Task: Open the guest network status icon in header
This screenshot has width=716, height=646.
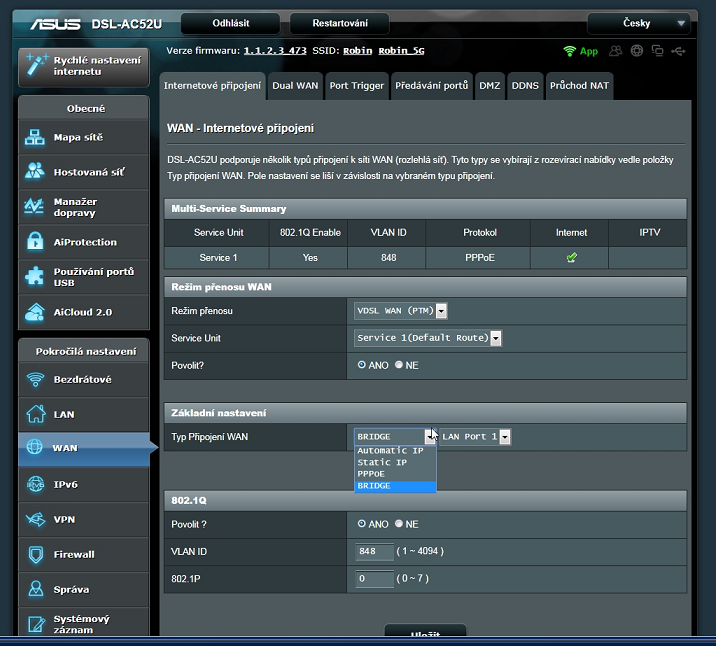Action: click(614, 50)
